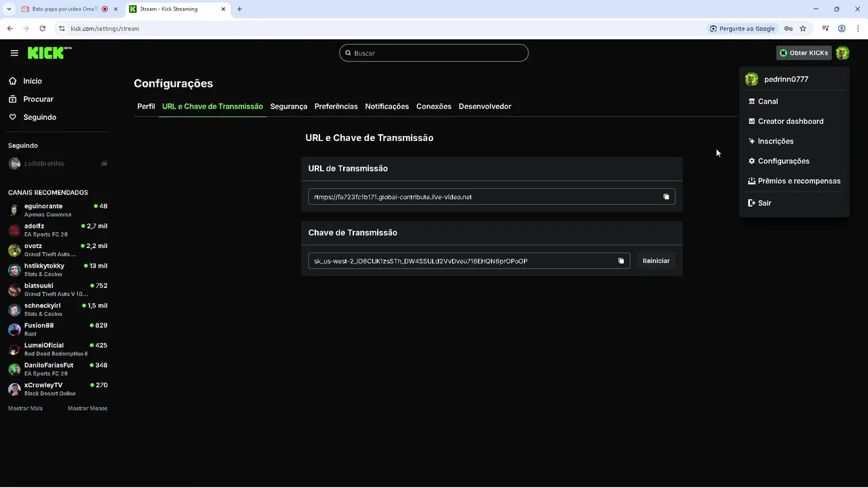
Task: Go back in browser history
Action: [x=9, y=28]
